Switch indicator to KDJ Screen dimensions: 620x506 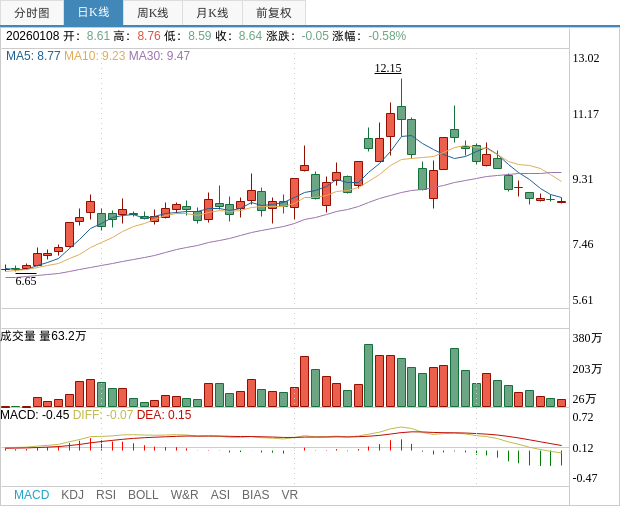coord(72,495)
